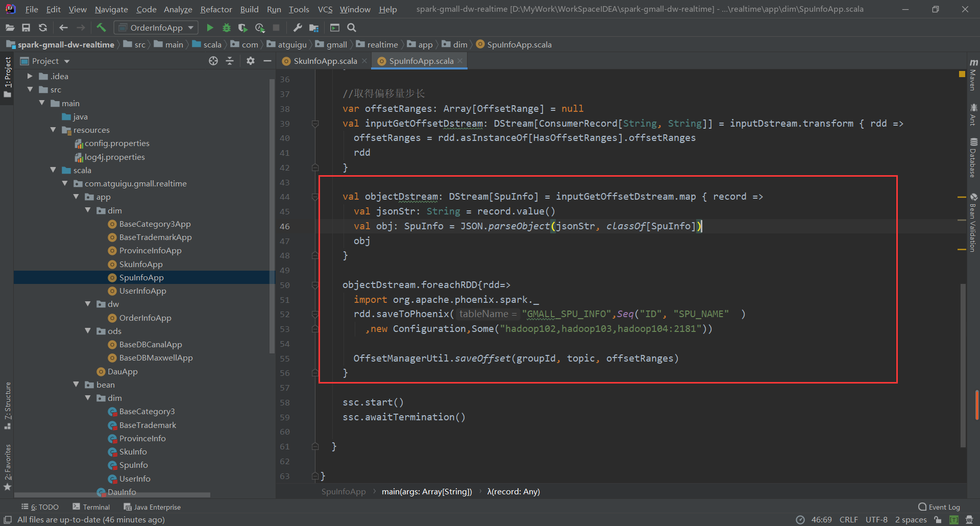This screenshot has height=526, width=980.
Task: Click the yellow inspection indicator square
Action: [x=962, y=74]
